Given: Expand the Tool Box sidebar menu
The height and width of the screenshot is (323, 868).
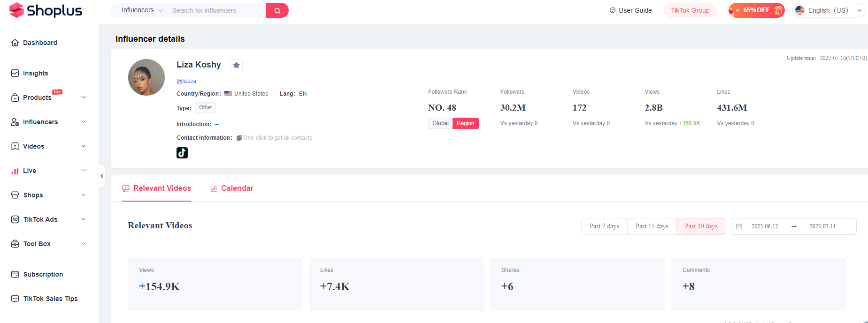Looking at the screenshot, I should click(84, 244).
